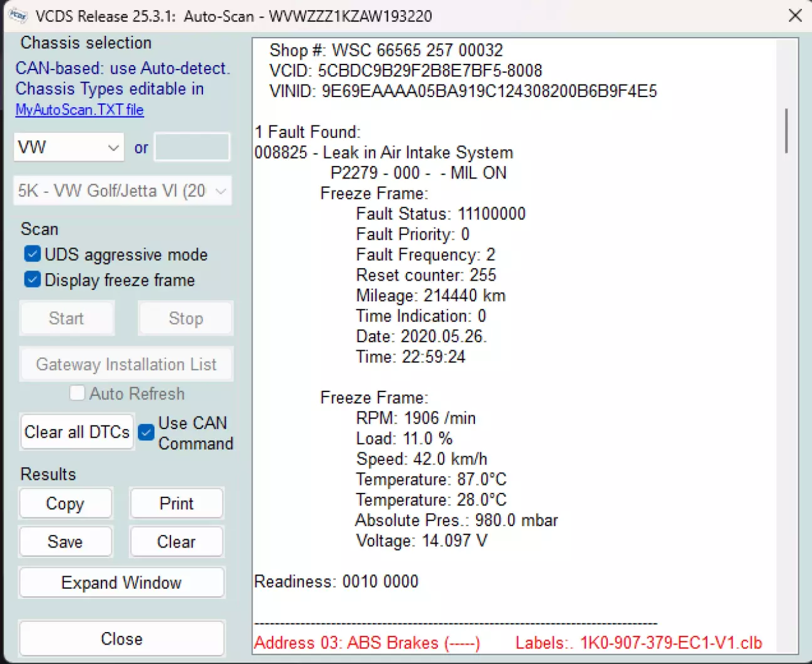
Task: Print the scan results
Action: (177, 504)
